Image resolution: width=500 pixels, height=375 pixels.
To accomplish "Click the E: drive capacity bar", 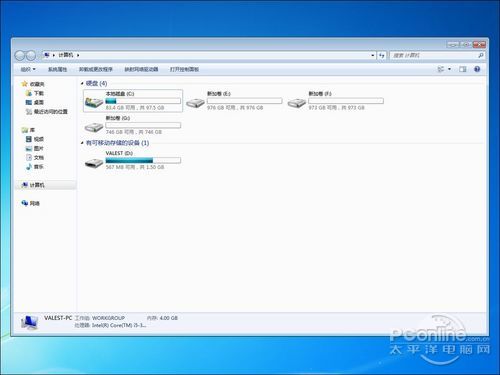I will click(x=245, y=101).
